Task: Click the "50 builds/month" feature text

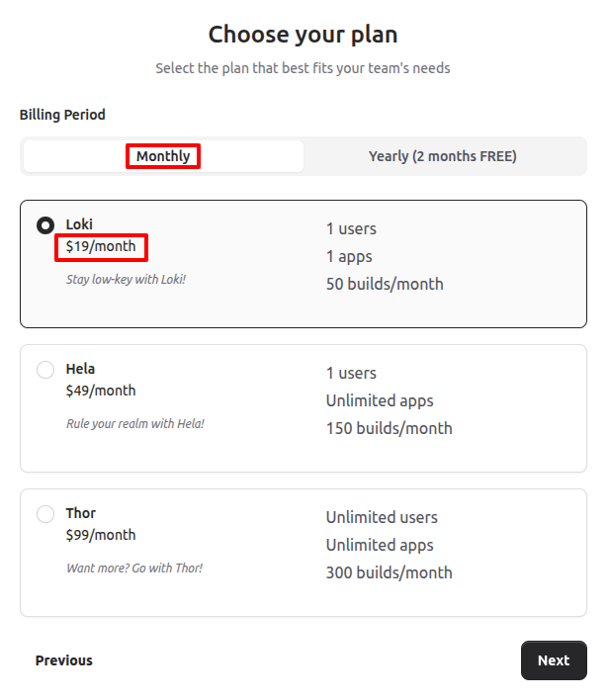Action: [x=385, y=285]
